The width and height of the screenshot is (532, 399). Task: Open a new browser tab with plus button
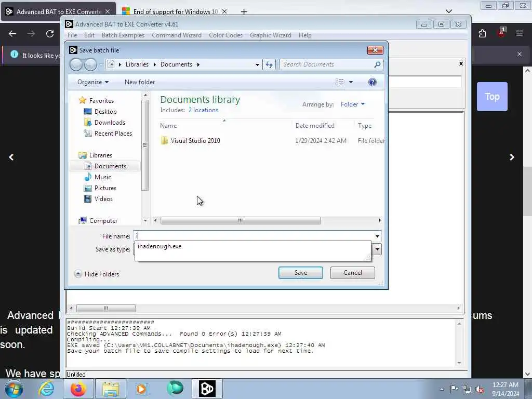pyautogui.click(x=244, y=11)
